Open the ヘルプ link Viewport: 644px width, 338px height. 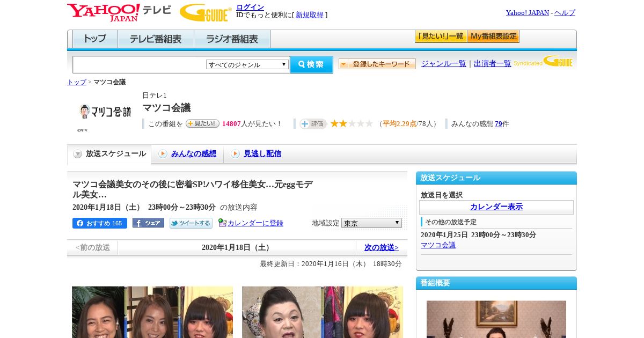click(565, 13)
